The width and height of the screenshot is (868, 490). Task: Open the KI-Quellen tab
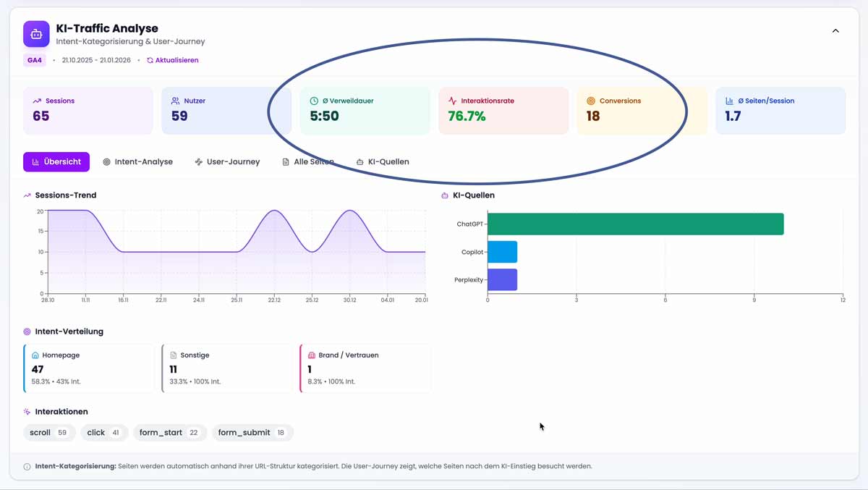[383, 162]
